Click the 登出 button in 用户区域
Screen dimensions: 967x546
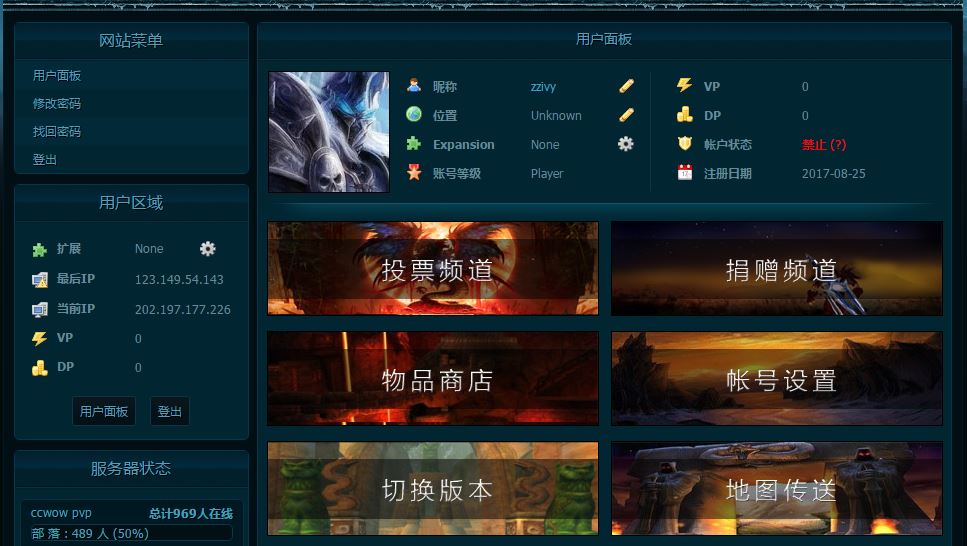click(x=170, y=411)
